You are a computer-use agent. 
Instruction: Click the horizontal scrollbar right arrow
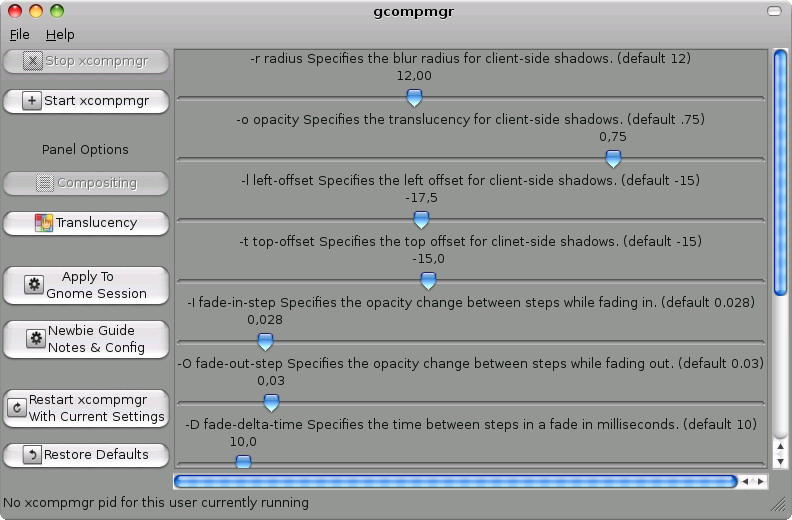click(761, 482)
